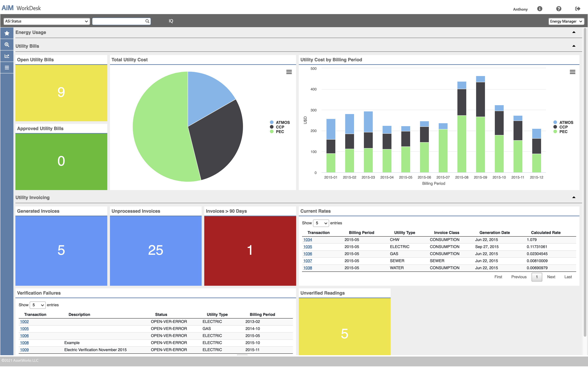Open the line chart sidebar icon
The width and height of the screenshot is (588, 367).
7,56
